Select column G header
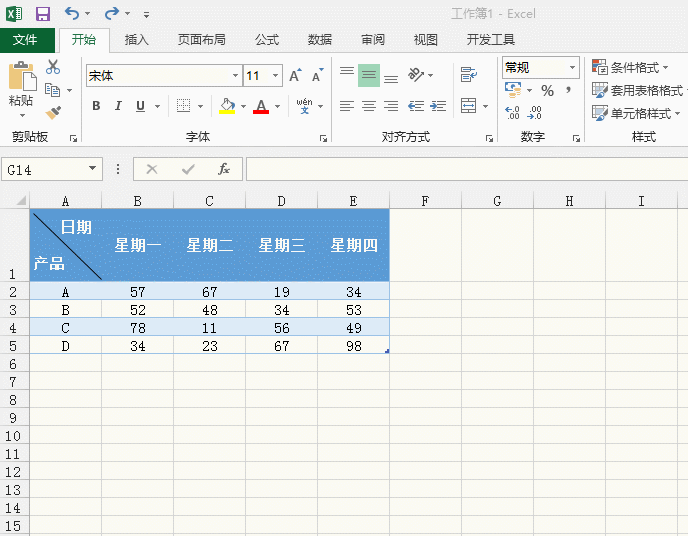The height and width of the screenshot is (536, 688). click(x=497, y=201)
